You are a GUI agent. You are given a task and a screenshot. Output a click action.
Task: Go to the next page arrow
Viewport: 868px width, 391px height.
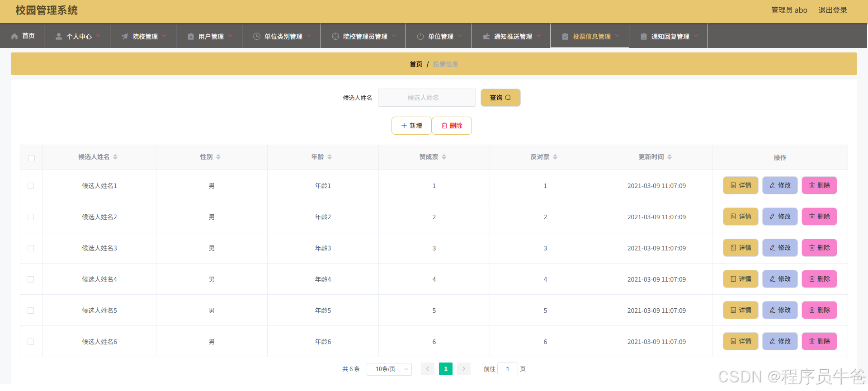464,369
